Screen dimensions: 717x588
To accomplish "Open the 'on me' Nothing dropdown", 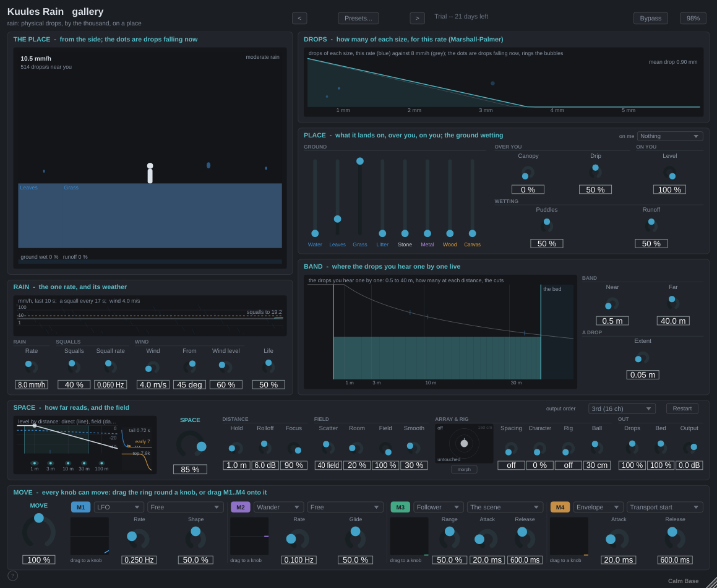I will click(670, 136).
